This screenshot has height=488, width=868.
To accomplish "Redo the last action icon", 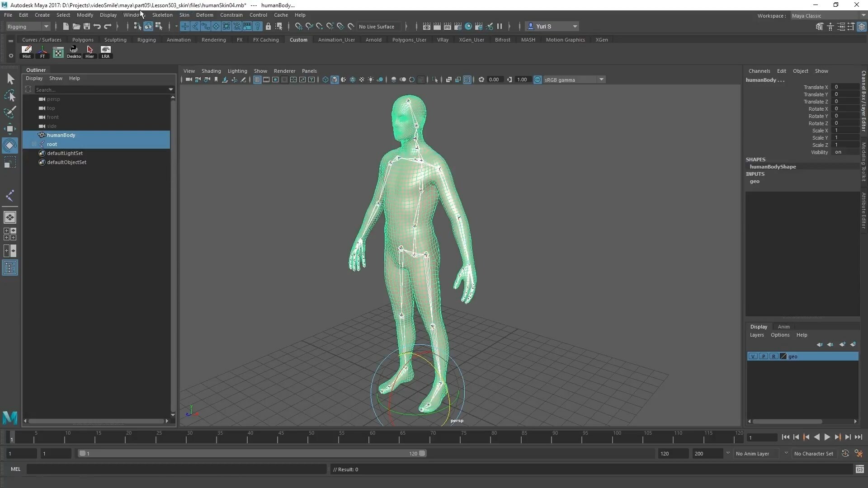I will pyautogui.click(x=108, y=26).
